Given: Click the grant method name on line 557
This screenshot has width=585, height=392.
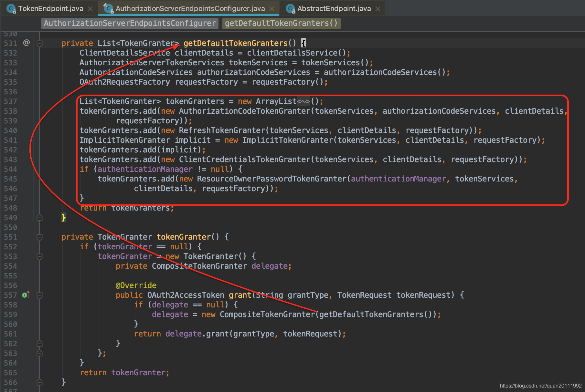Looking at the screenshot, I should 240,295.
